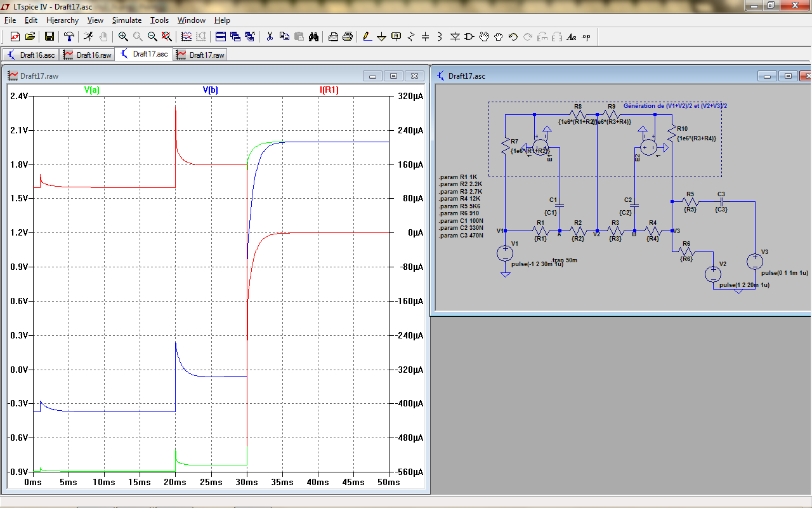Select the Capacitor component tool
Image resolution: width=812 pixels, height=508 pixels.
pyautogui.click(x=426, y=37)
